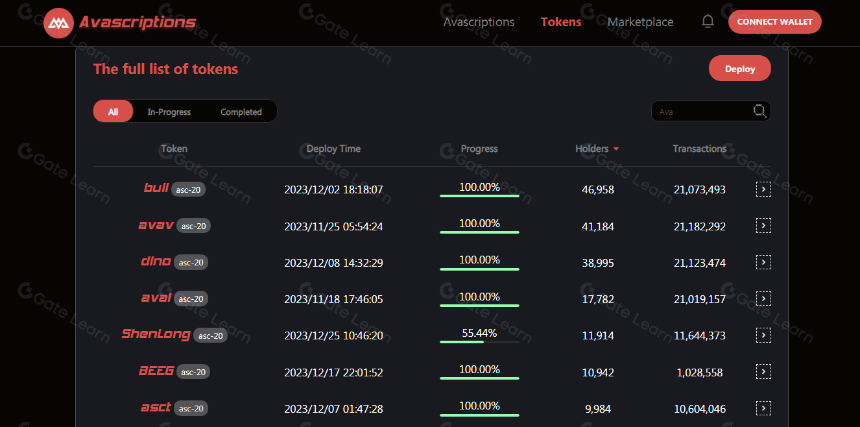Click transactions value 1,028,558

click(x=700, y=372)
